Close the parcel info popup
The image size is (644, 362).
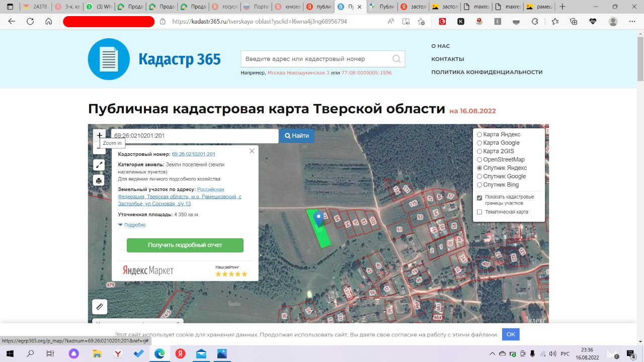pyautogui.click(x=252, y=151)
